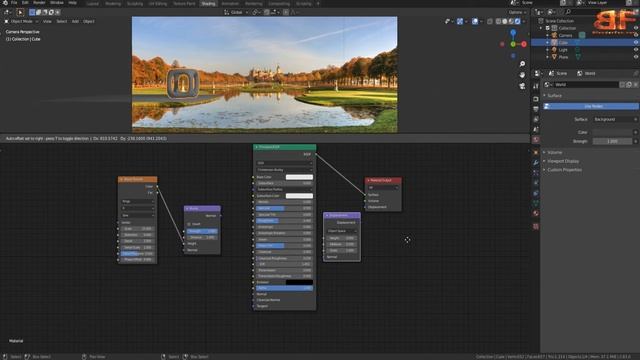Image resolution: width=640 pixels, height=360 pixels.
Task: Toggle camera view with camera icon
Action: click(x=522, y=86)
